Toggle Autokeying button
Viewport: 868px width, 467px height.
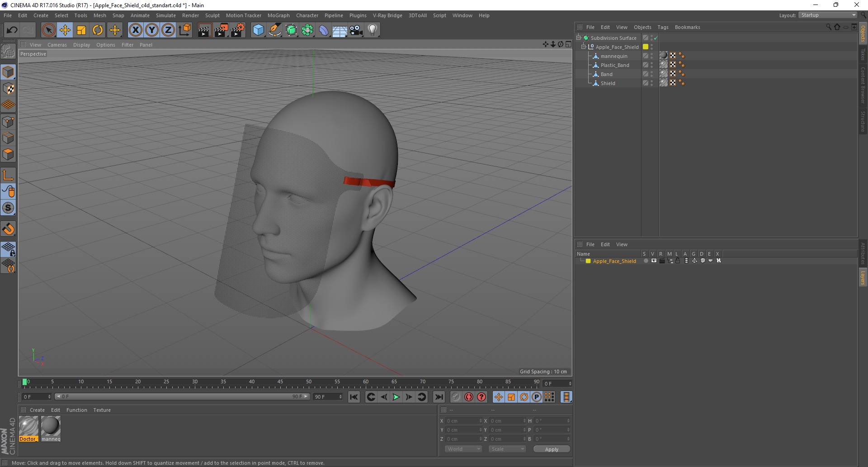point(469,397)
